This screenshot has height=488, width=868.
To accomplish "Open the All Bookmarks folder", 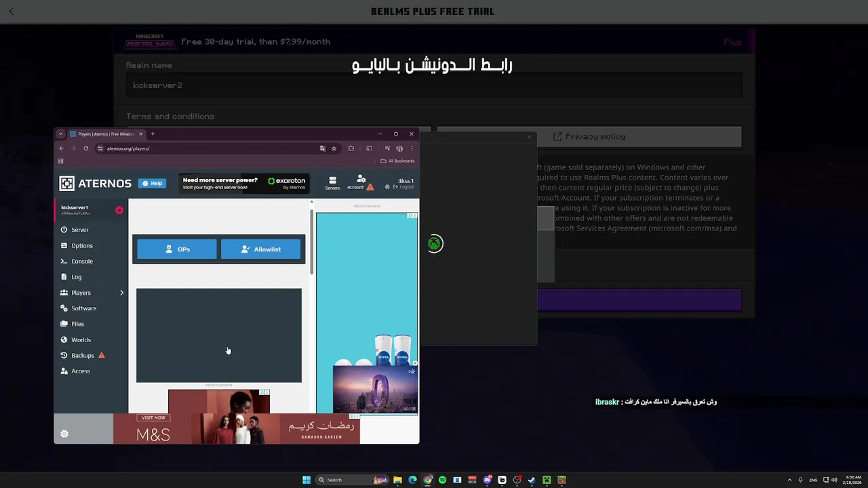I will point(397,161).
